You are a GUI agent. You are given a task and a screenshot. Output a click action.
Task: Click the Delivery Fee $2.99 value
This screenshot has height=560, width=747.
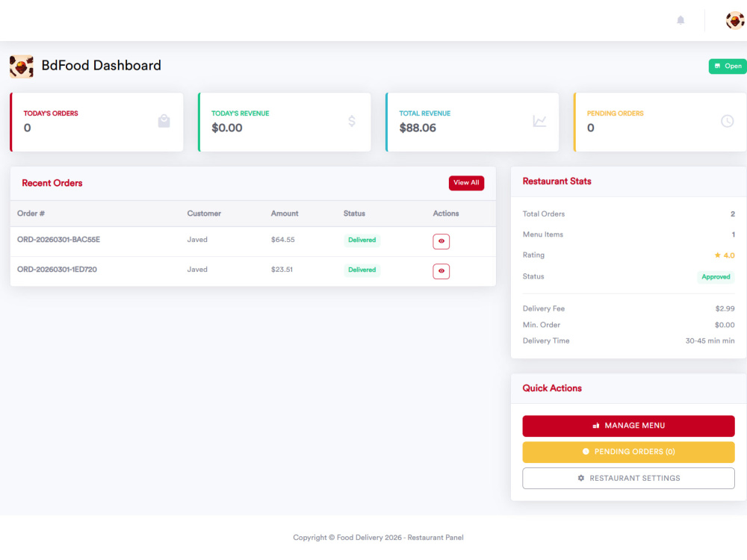[725, 308]
